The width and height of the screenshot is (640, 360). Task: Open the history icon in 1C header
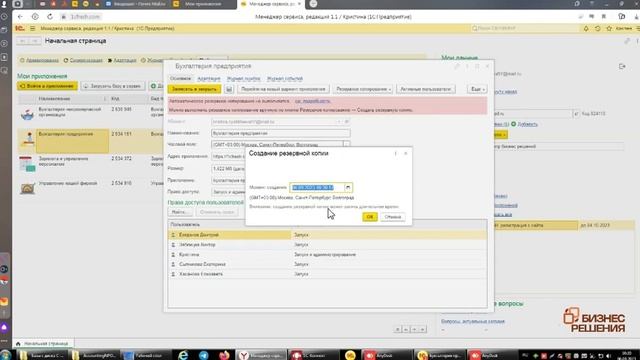tap(598, 28)
